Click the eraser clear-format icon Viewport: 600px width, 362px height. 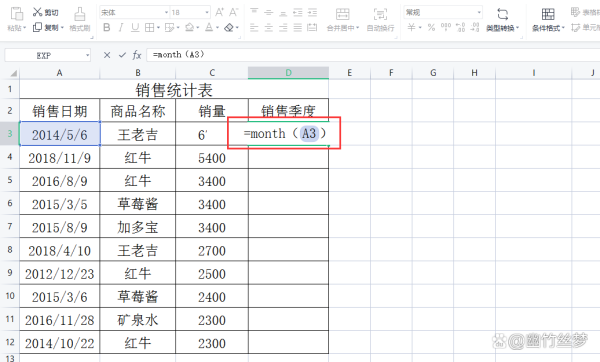[x=229, y=28]
